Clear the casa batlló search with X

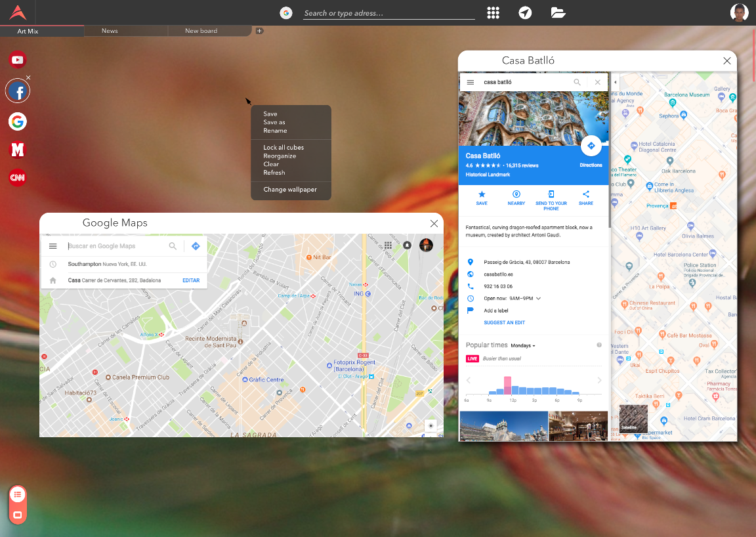[x=597, y=82]
